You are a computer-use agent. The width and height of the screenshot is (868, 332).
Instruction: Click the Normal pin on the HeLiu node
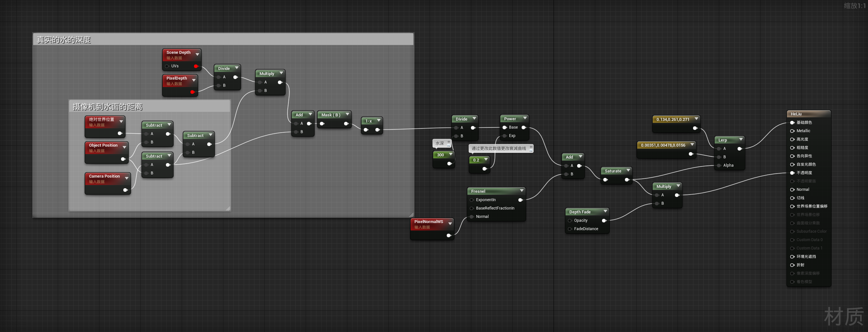[x=792, y=190]
